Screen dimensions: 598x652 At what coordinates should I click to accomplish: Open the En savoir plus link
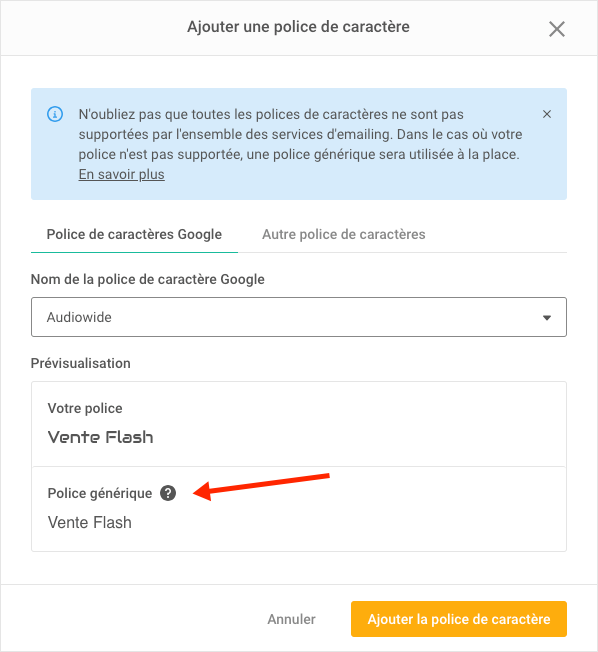click(x=121, y=174)
